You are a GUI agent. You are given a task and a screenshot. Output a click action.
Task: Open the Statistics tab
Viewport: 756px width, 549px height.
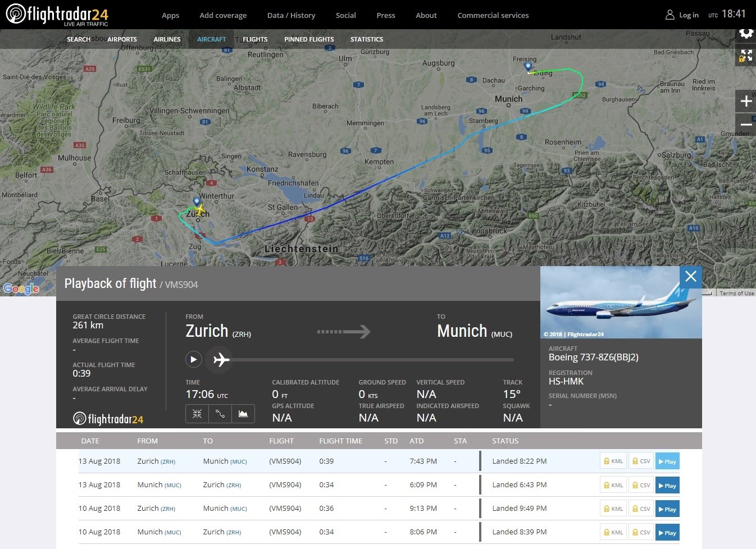click(367, 39)
